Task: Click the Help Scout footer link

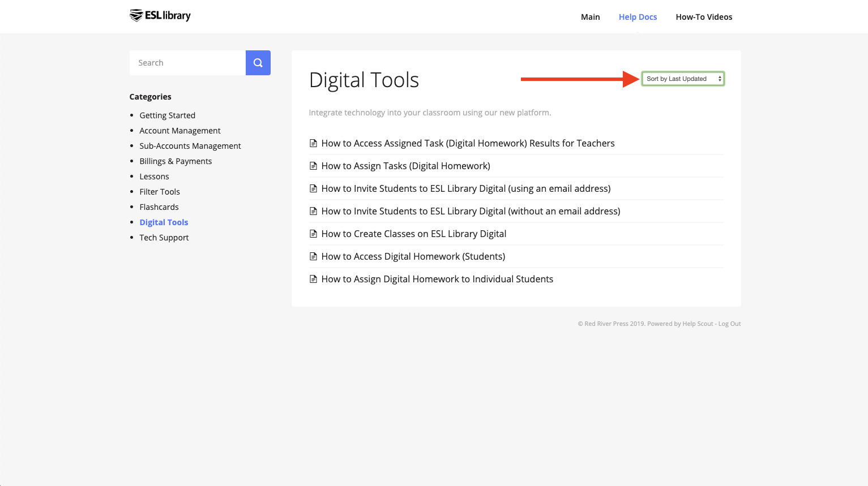Action: click(x=698, y=324)
